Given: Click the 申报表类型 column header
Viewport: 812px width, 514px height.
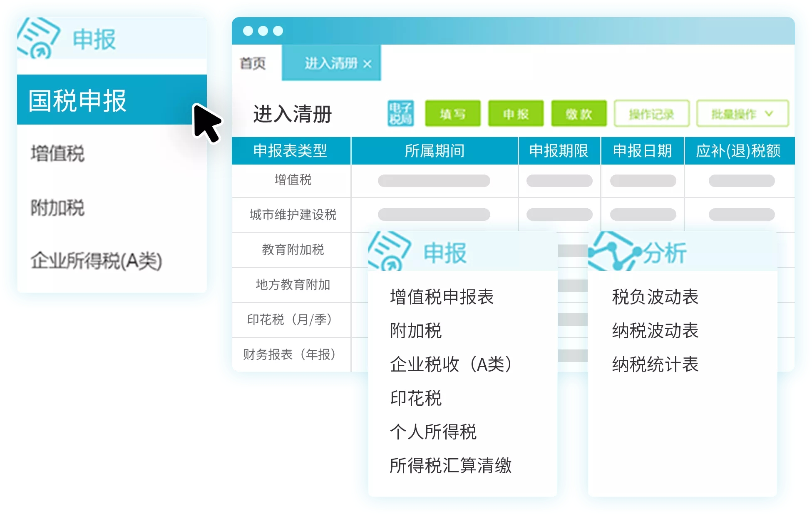Looking at the screenshot, I should point(291,151).
